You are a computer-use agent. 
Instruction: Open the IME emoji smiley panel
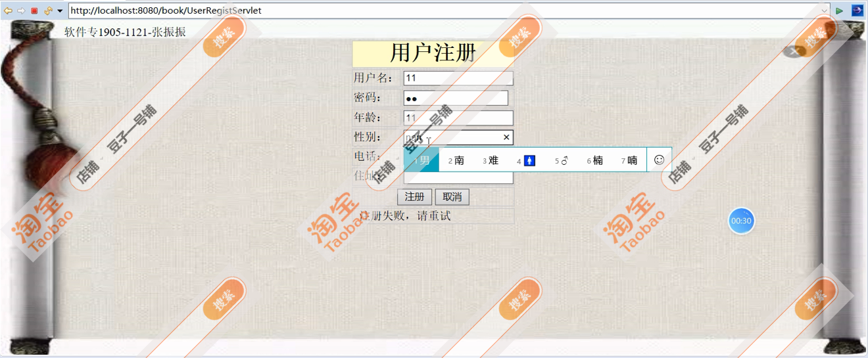tap(659, 160)
